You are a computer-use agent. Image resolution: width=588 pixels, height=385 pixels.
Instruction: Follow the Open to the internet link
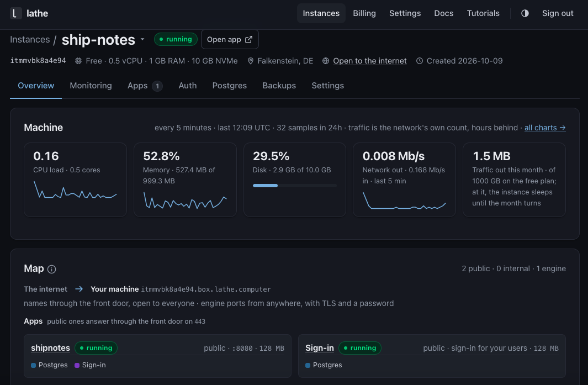coord(370,61)
